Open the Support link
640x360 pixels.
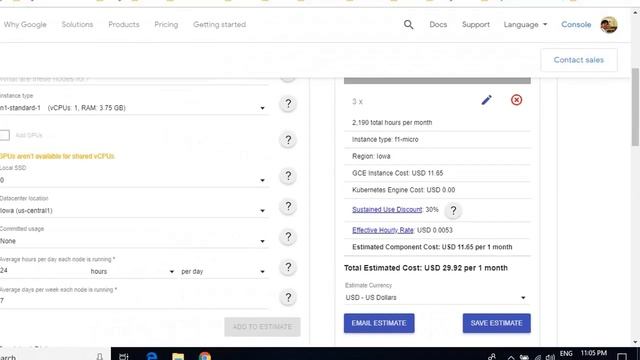click(476, 24)
